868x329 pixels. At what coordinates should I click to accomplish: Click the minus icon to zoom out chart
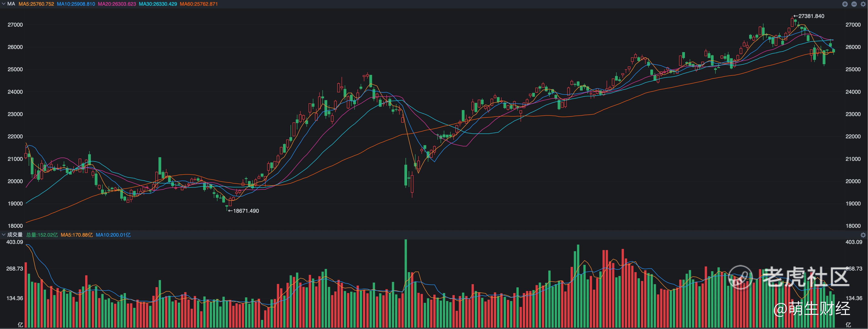tap(854, 4)
